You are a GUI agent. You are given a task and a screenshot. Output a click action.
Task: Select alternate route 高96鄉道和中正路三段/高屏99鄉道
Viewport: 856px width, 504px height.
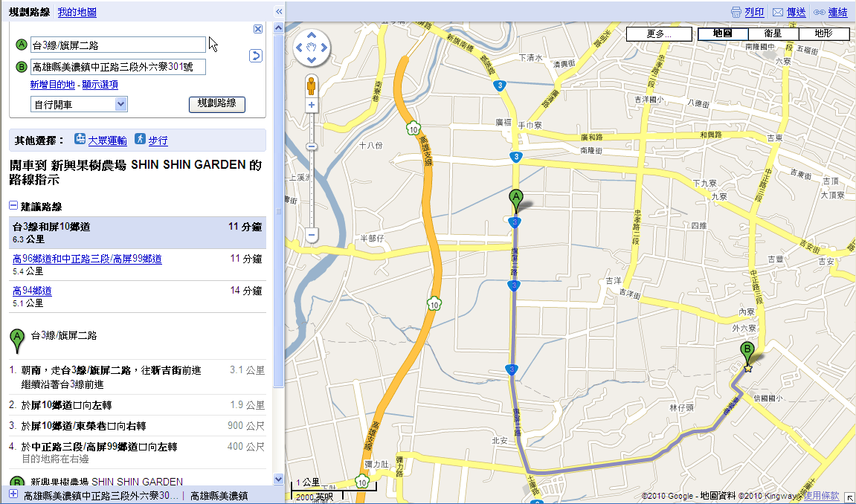(x=87, y=259)
